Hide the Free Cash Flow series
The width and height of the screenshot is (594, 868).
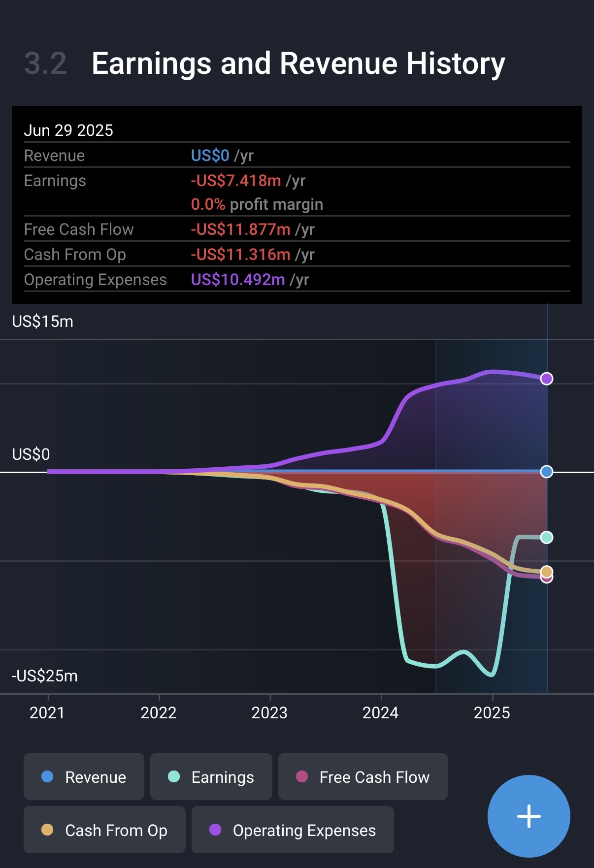tap(363, 777)
